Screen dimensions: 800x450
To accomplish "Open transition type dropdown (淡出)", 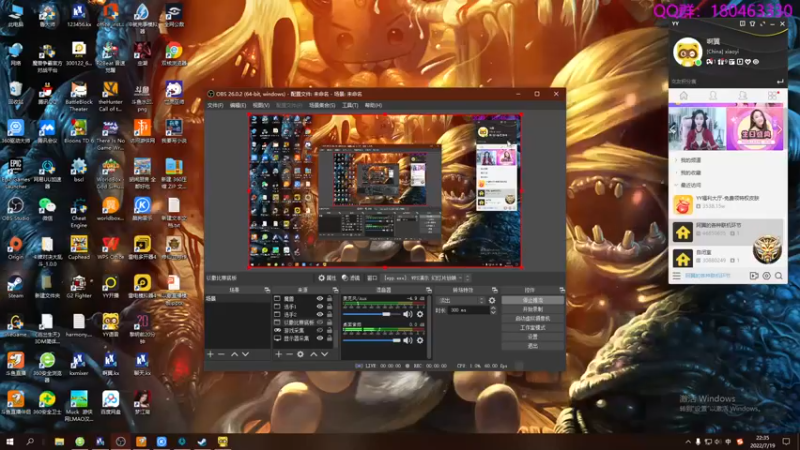I will click(461, 301).
